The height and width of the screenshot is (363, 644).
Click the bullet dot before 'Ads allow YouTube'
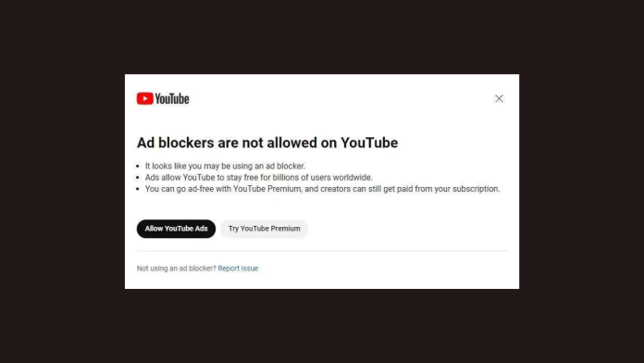pos(138,178)
